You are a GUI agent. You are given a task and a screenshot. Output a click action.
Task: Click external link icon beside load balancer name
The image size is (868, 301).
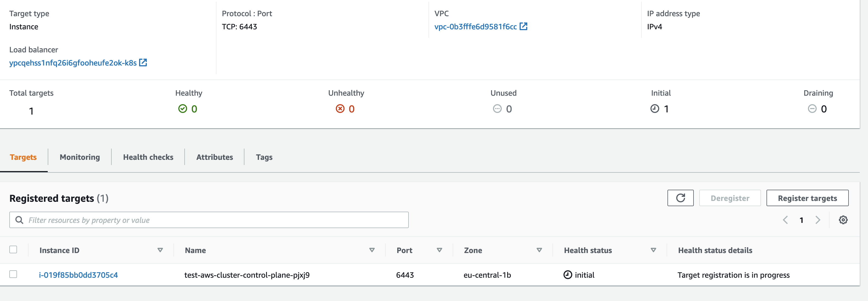pyautogui.click(x=143, y=63)
